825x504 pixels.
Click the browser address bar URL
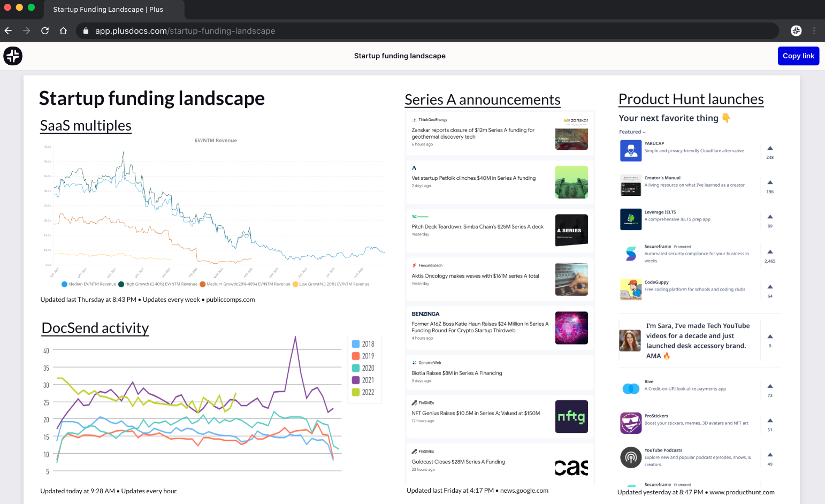point(185,31)
